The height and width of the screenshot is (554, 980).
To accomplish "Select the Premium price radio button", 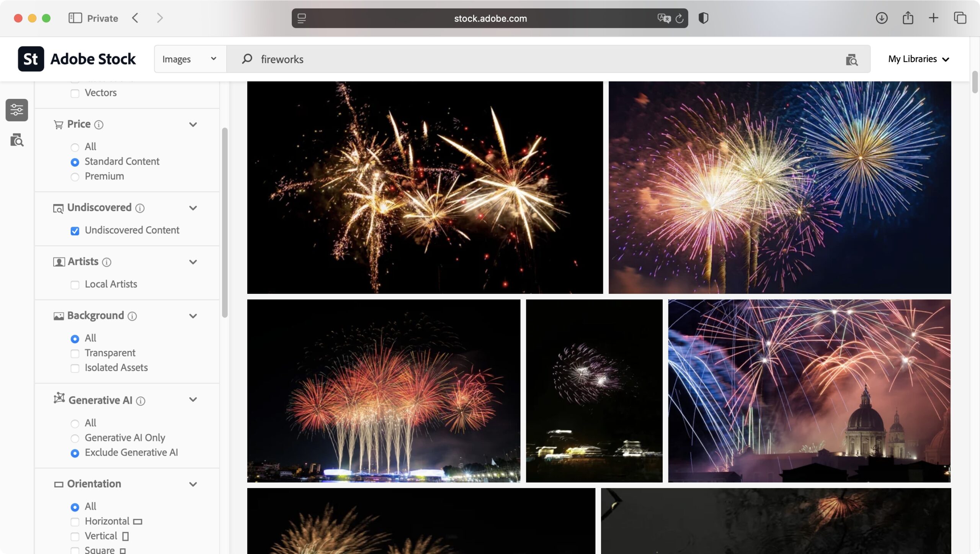I will click(75, 177).
